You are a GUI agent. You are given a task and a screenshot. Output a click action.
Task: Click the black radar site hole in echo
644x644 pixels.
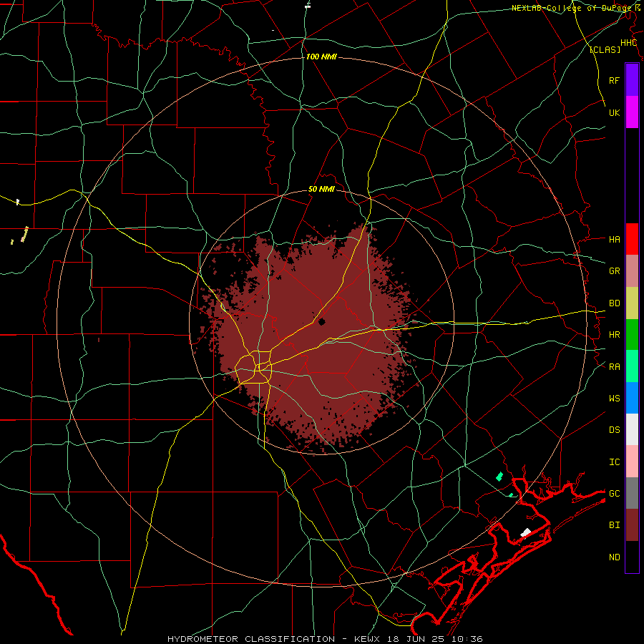(321, 321)
